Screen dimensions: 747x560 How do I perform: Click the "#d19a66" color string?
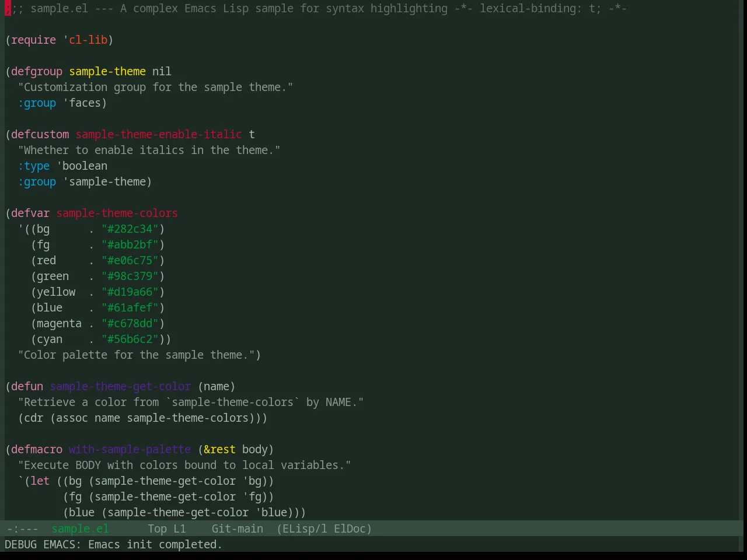(130, 292)
